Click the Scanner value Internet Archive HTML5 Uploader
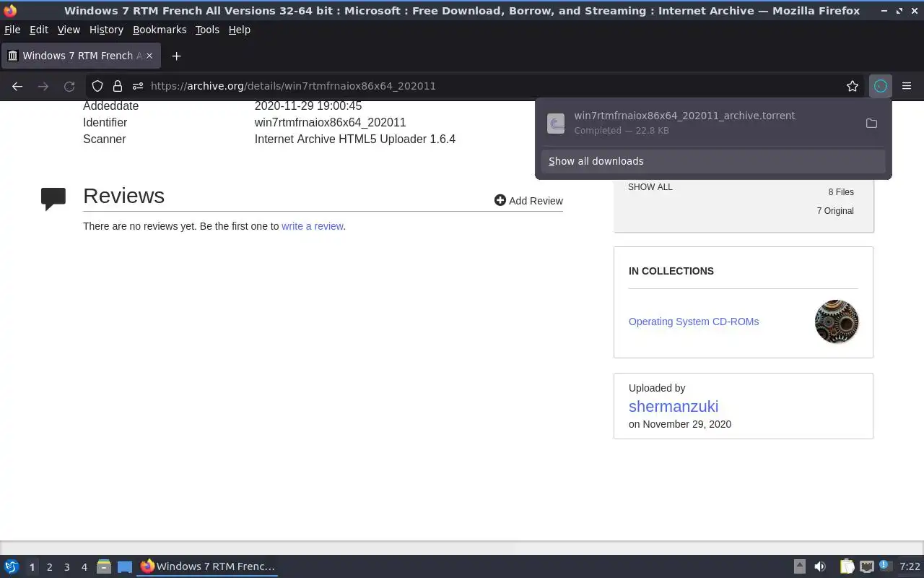Image resolution: width=924 pixels, height=578 pixels. click(x=355, y=139)
